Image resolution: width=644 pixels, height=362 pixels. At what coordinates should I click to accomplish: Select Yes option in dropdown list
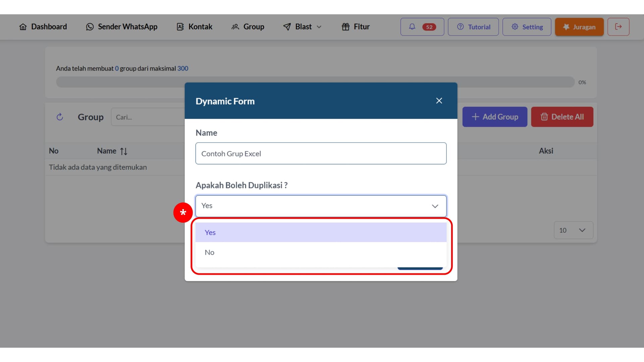pos(321,232)
